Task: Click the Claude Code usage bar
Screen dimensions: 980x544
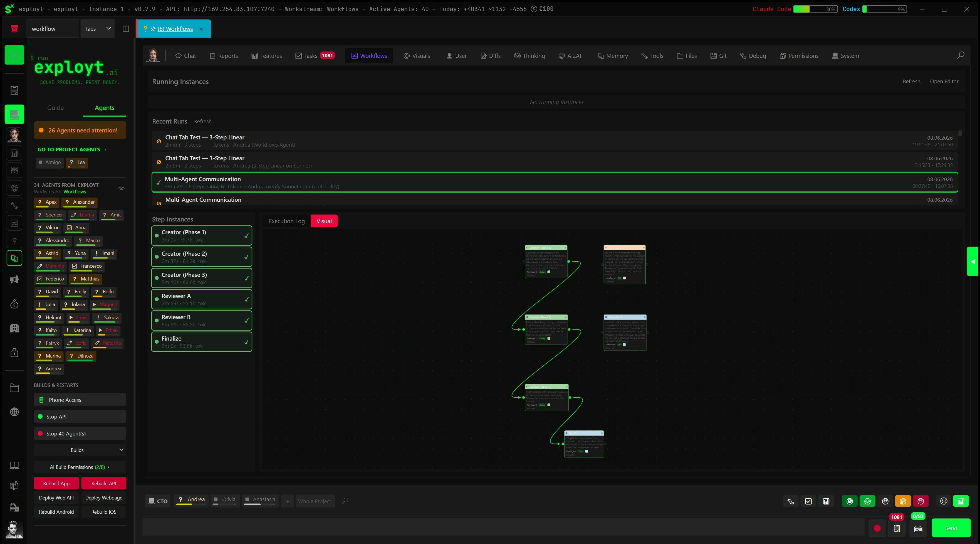Action: coord(815,9)
